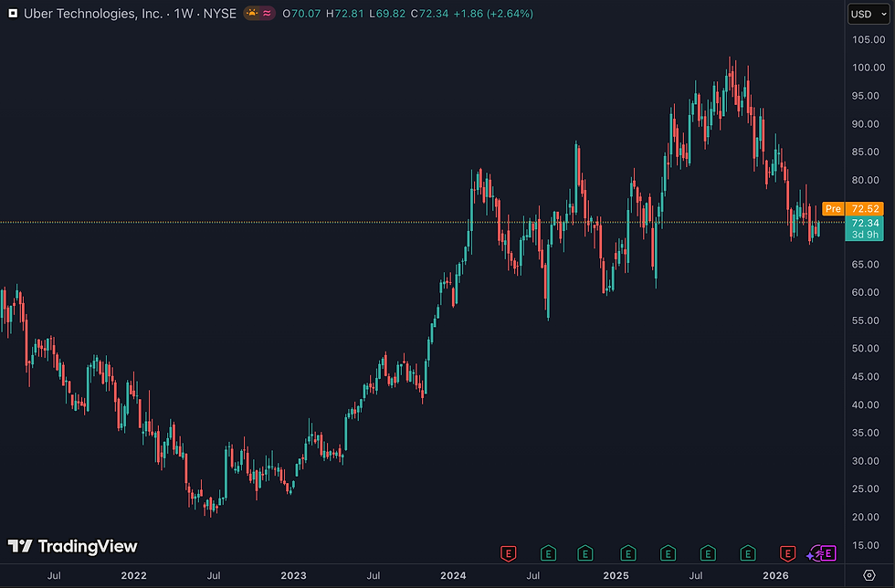Open the green earnings marker just after Jul 2025
895x588 pixels.
point(708,553)
